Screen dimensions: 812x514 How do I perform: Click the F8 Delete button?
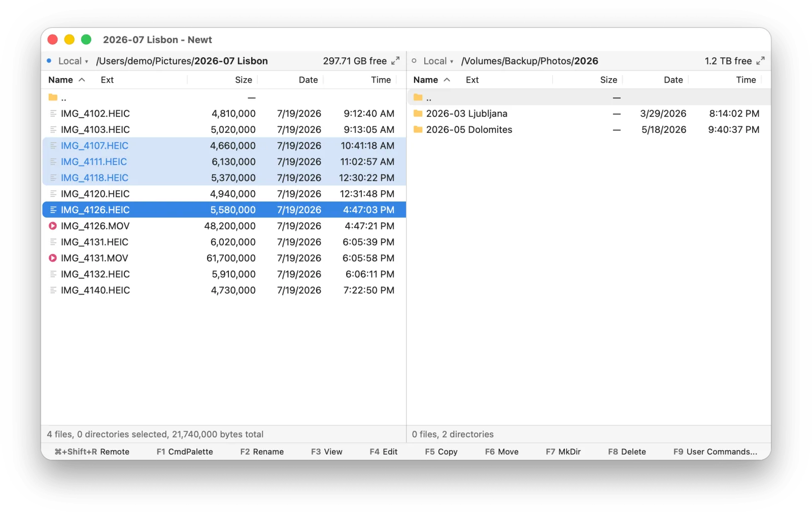[x=627, y=452]
